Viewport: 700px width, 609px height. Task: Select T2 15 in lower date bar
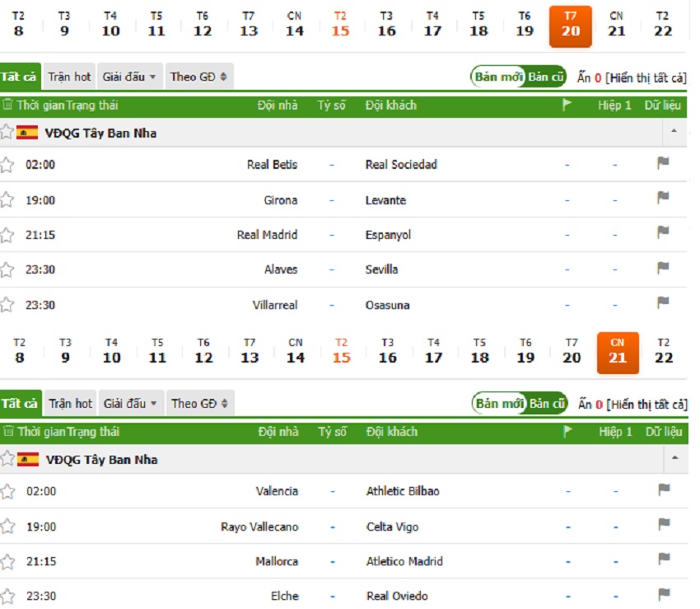tap(342, 351)
